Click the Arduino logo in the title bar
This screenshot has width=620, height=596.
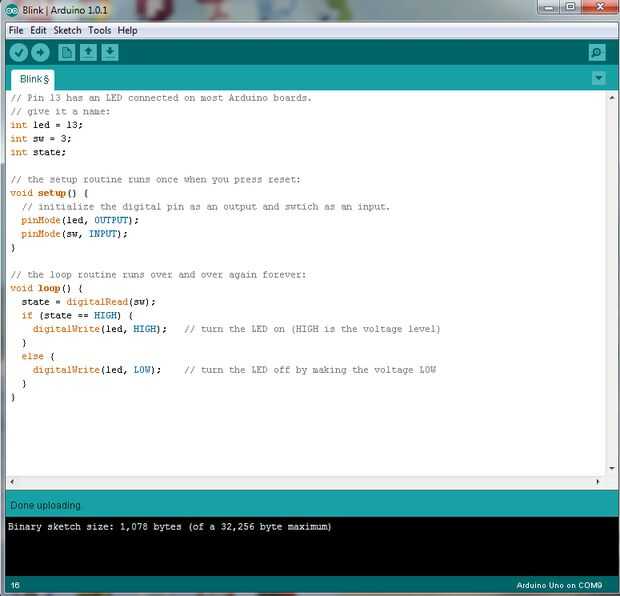pos(12,10)
